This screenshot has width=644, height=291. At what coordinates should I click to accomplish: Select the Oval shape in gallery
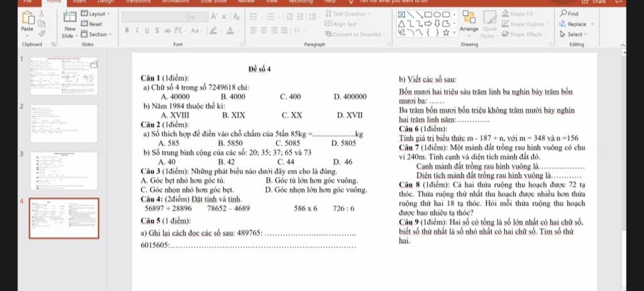point(437,14)
